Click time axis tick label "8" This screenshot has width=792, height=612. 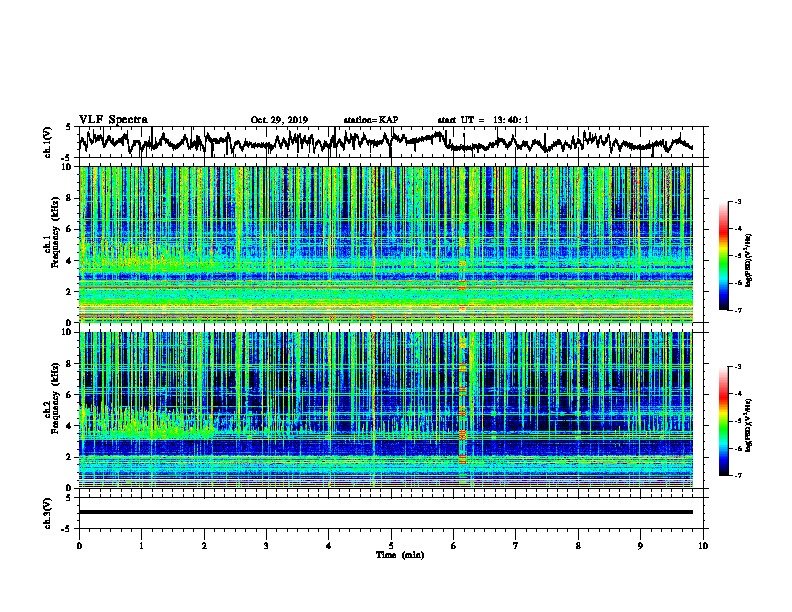(x=578, y=546)
